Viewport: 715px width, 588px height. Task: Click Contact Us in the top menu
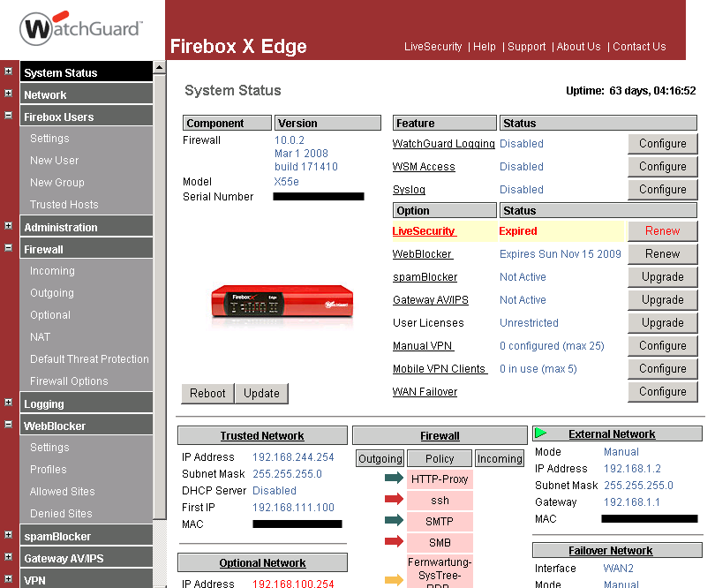[x=639, y=47]
